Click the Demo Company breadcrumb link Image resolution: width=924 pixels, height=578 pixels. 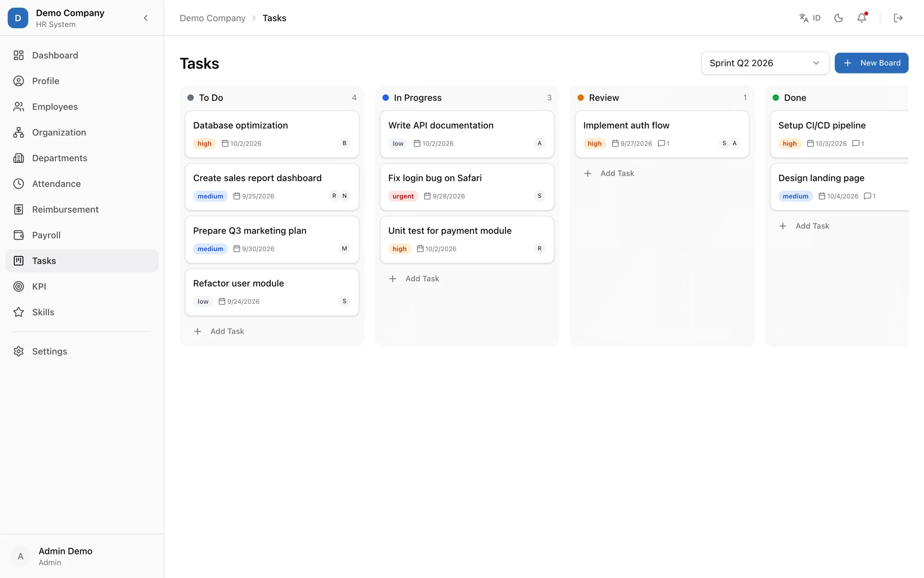(x=213, y=18)
